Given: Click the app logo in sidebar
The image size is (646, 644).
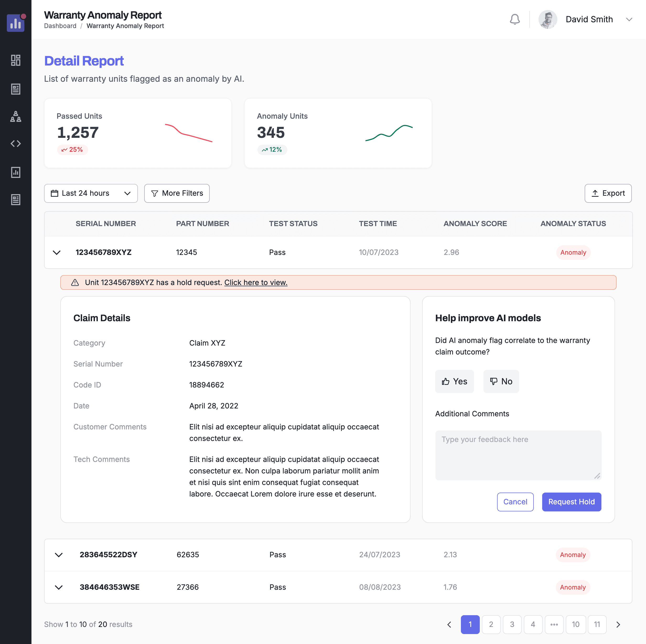Looking at the screenshot, I should 16,23.
